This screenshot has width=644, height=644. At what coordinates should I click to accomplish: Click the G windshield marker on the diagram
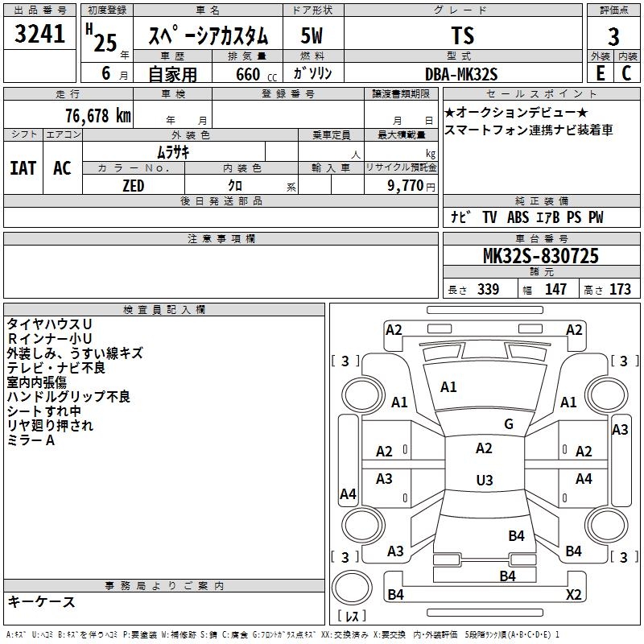pos(509,424)
